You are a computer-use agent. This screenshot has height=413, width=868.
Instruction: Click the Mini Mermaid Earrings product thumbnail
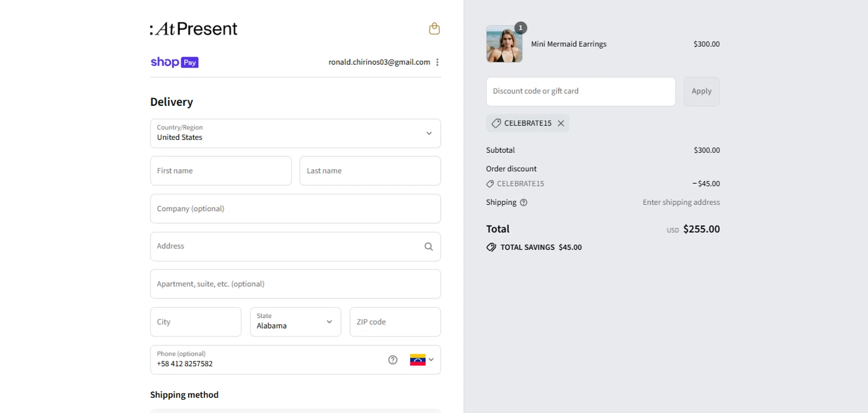point(505,44)
